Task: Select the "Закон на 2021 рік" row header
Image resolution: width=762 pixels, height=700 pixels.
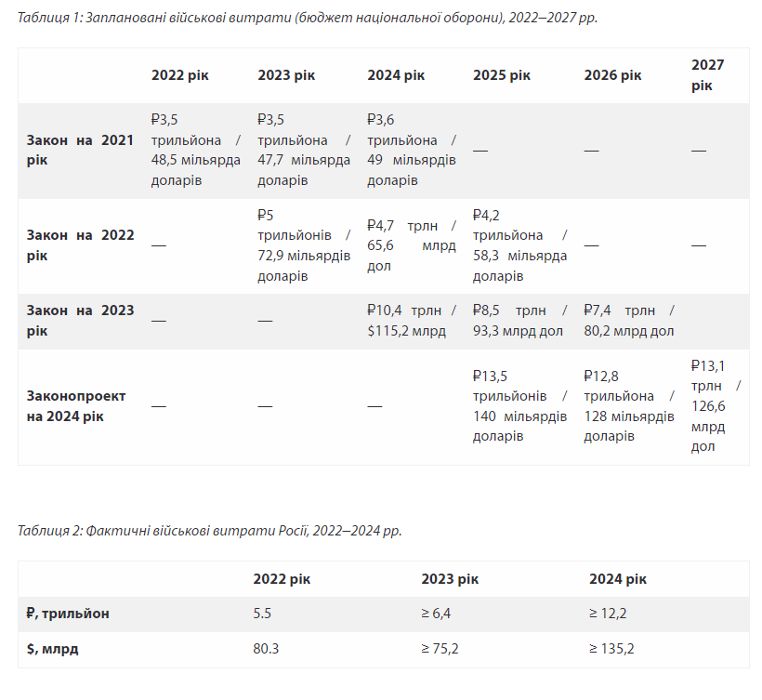Action: pos(80,150)
